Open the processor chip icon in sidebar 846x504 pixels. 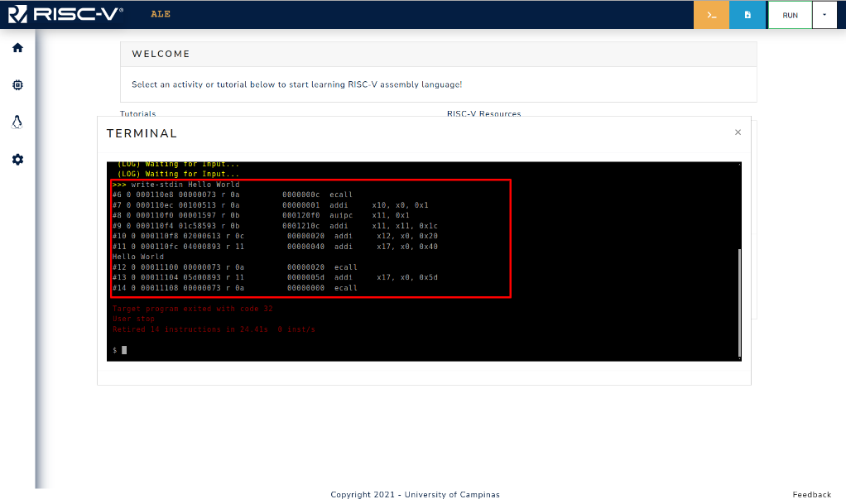[x=18, y=84]
